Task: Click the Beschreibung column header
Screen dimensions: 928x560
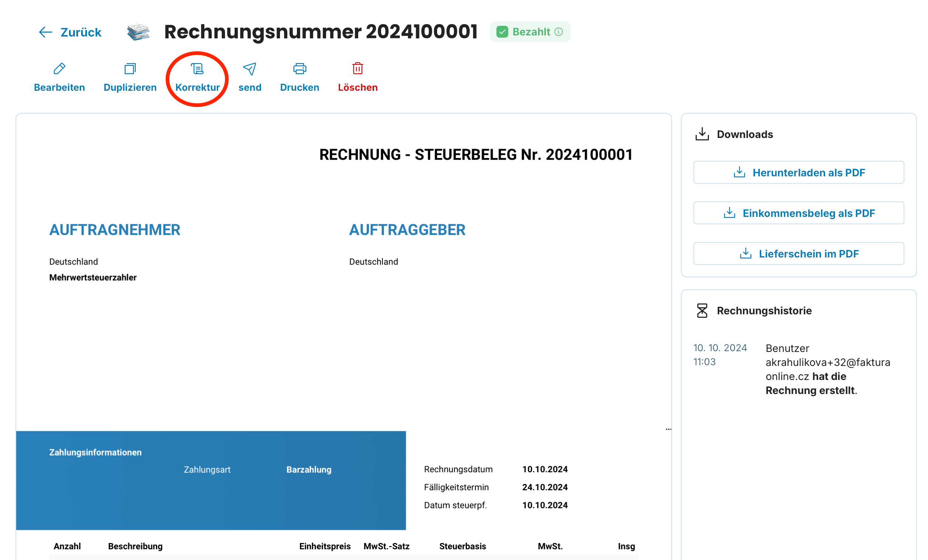Action: [x=135, y=546]
